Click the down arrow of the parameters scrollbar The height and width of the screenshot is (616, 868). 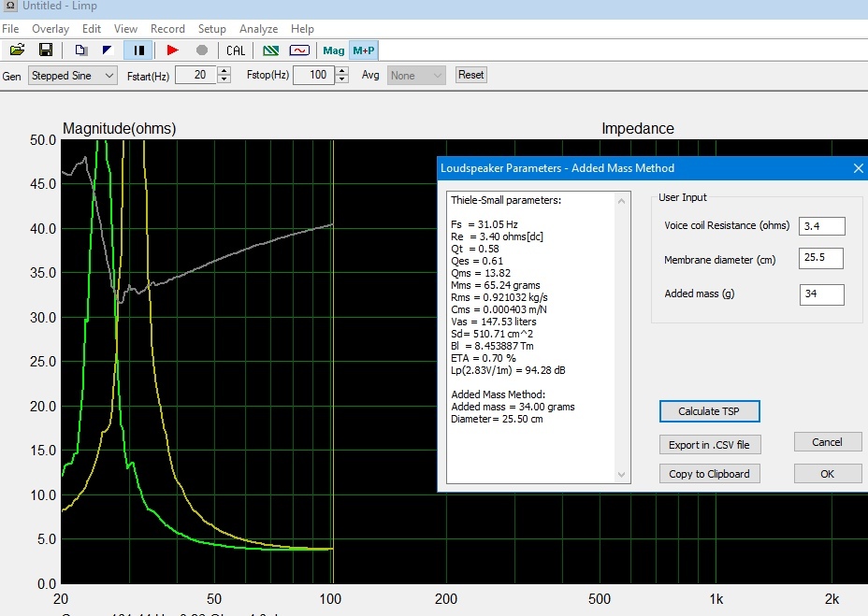[622, 476]
